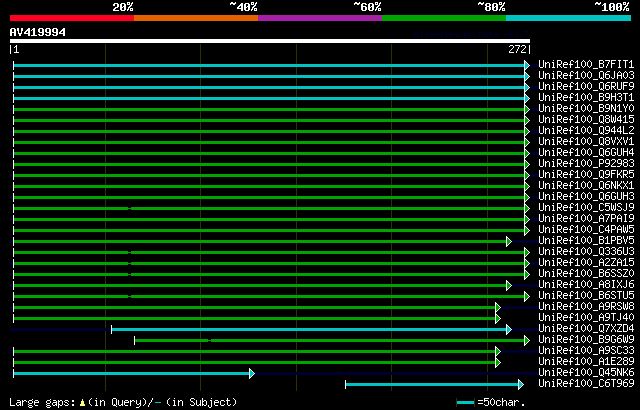Select the UniRef100_A9TJ40 label
This screenshot has height=410, width=640.
(586, 318)
